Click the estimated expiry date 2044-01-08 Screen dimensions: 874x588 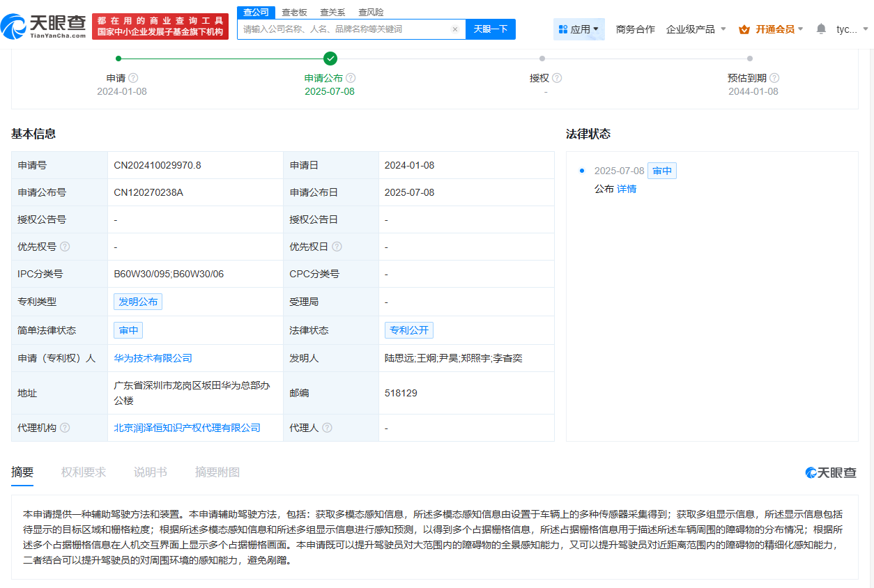[753, 91]
